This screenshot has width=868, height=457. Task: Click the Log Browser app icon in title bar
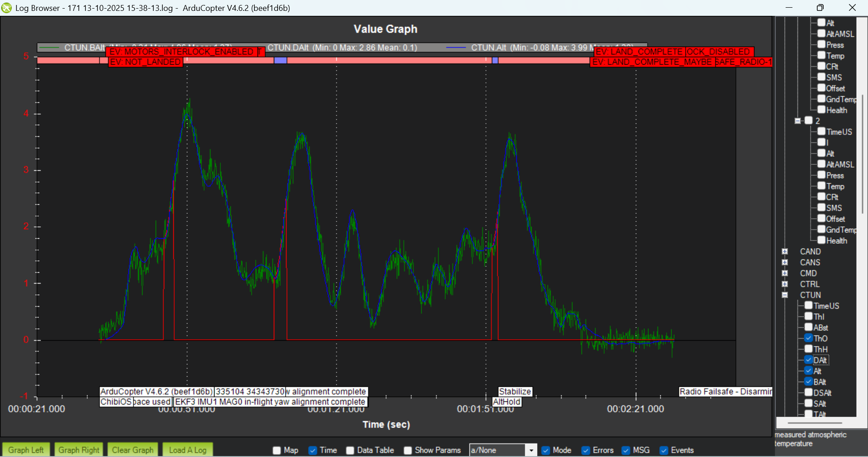tap(6, 8)
